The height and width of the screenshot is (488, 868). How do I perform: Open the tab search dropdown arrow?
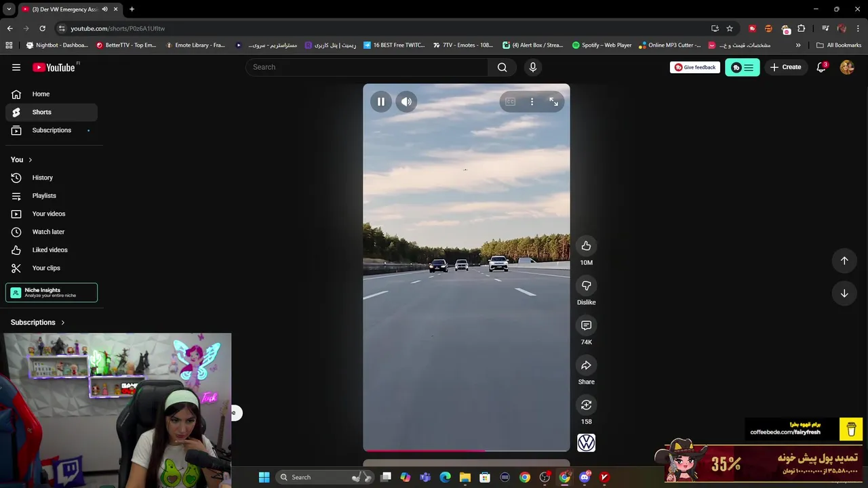[x=9, y=9]
